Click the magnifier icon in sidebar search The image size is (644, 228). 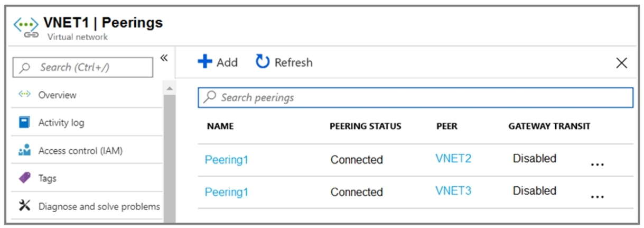(25, 68)
